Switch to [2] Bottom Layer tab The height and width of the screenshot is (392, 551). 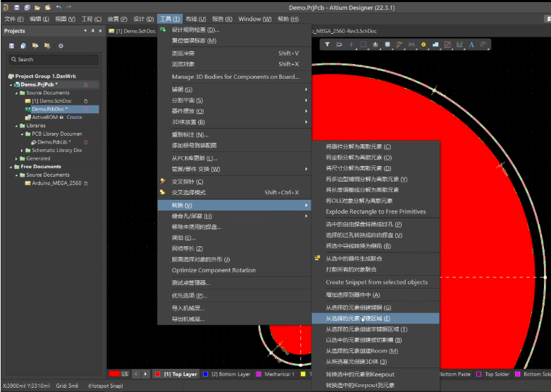pyautogui.click(x=227, y=374)
